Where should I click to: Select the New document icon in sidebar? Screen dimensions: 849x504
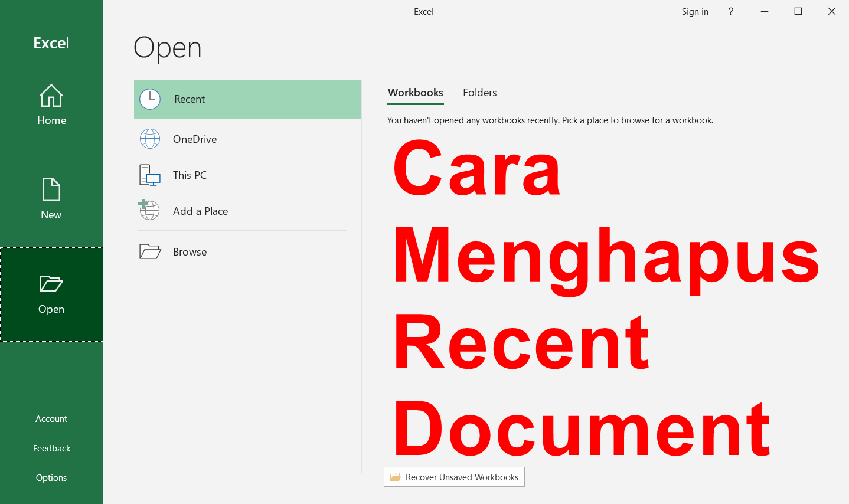(x=51, y=189)
